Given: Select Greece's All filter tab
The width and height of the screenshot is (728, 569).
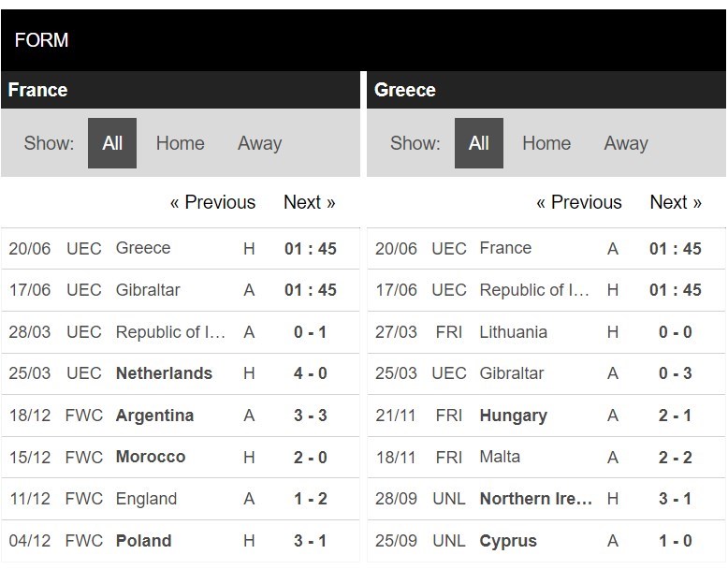Looking at the screenshot, I should point(479,143).
